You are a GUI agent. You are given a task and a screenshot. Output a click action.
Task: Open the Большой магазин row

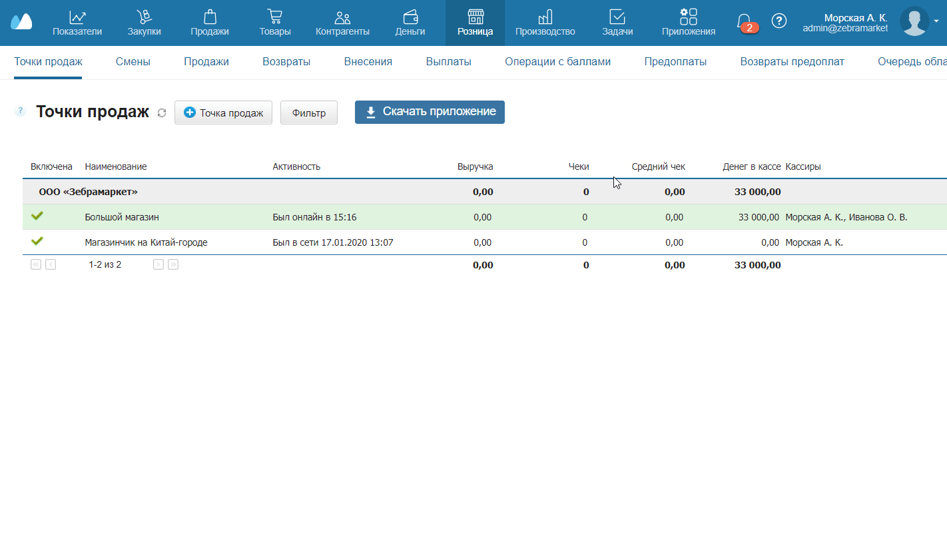[122, 217]
